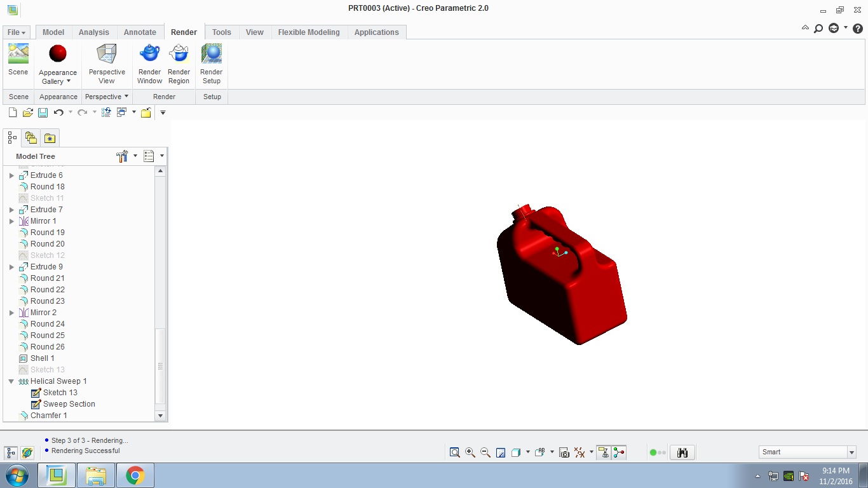Open the windows list dropdown arrow

pyautogui.click(x=133, y=112)
